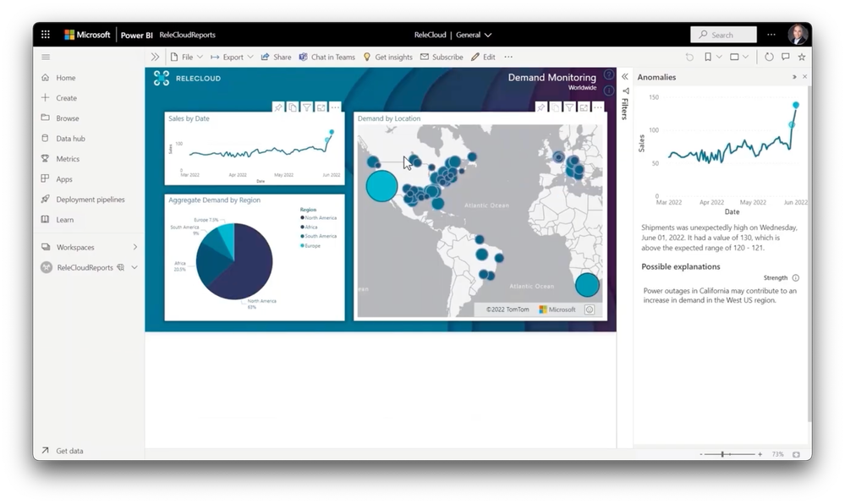Click the help question mark icon
The height and width of the screenshot is (504, 845).
coord(609,75)
